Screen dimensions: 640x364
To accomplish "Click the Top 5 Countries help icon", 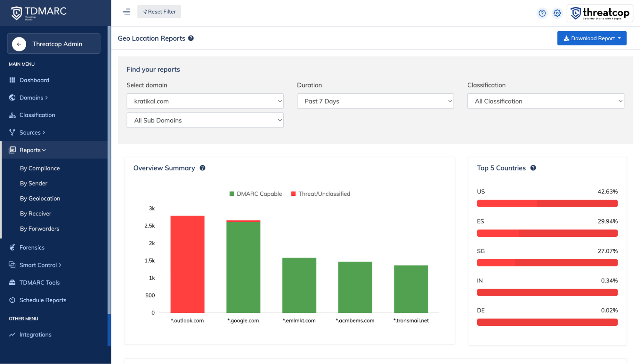I will (x=533, y=168).
